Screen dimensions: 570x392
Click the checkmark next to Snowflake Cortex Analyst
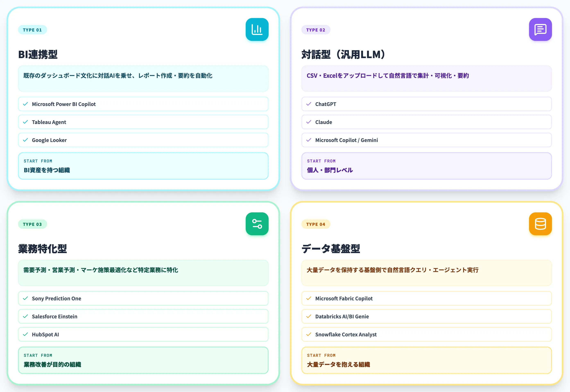pyautogui.click(x=309, y=334)
